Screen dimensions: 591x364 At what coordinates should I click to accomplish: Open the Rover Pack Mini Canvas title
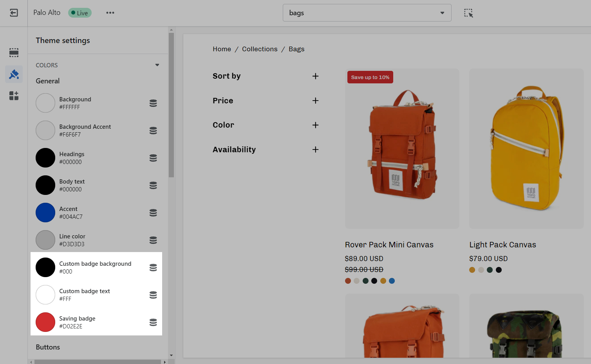(389, 245)
